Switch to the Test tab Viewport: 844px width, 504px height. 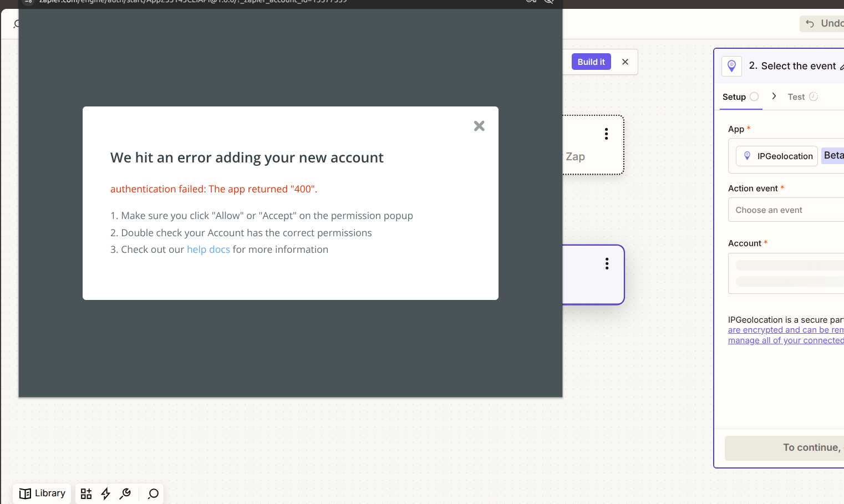coord(796,97)
